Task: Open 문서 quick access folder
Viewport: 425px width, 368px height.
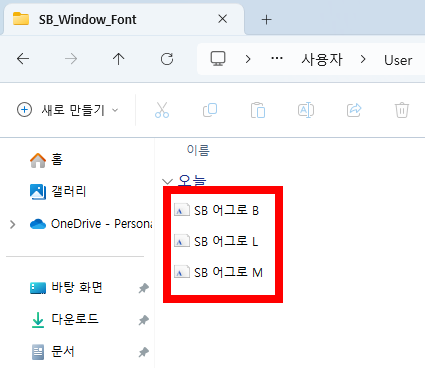Action: coord(53,352)
